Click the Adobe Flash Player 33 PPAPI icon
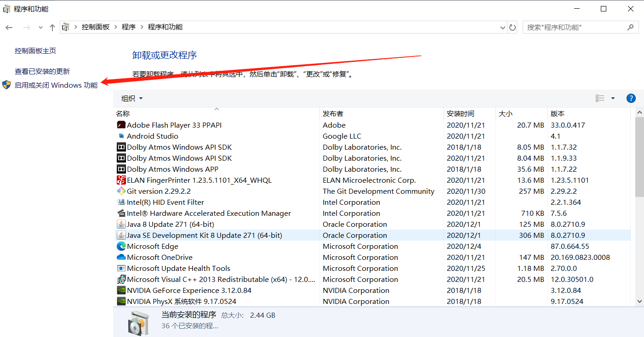This screenshot has height=337, width=644. pos(121,125)
